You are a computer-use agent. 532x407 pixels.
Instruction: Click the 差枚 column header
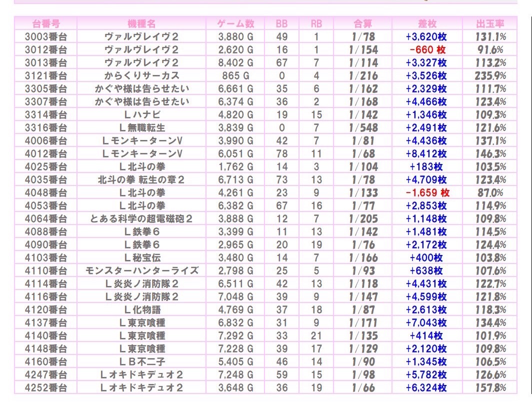click(x=427, y=23)
